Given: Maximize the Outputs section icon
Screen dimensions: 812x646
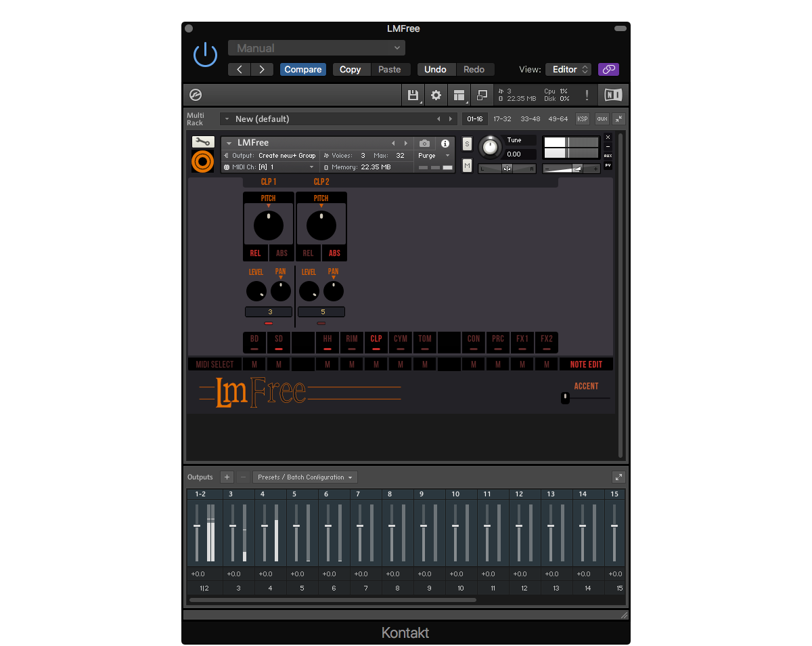Looking at the screenshot, I should (618, 477).
